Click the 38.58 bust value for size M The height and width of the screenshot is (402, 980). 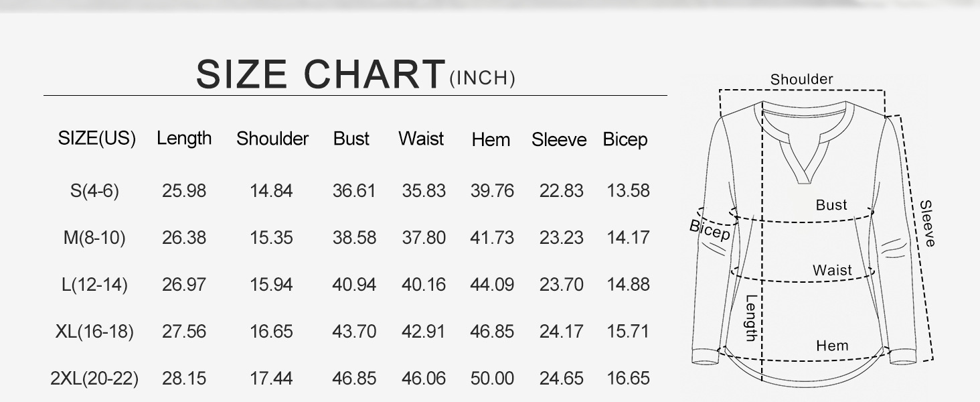coord(354,238)
